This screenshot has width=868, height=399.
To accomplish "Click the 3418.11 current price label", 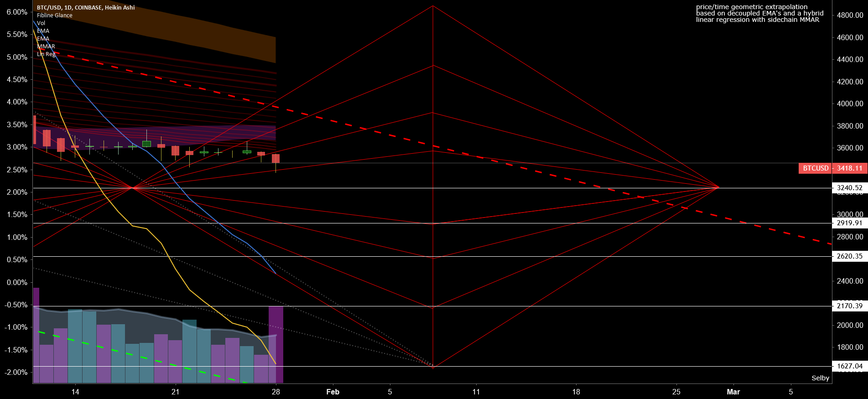I will (849, 168).
